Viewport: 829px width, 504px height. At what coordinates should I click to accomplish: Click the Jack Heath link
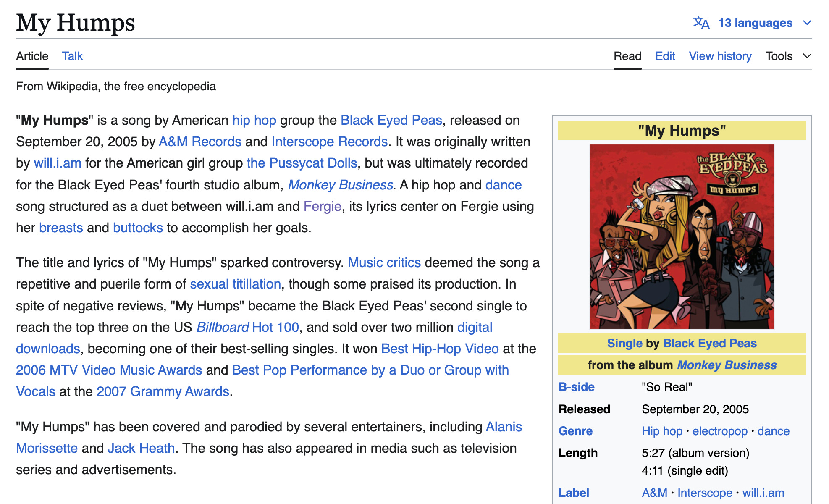coord(141,448)
